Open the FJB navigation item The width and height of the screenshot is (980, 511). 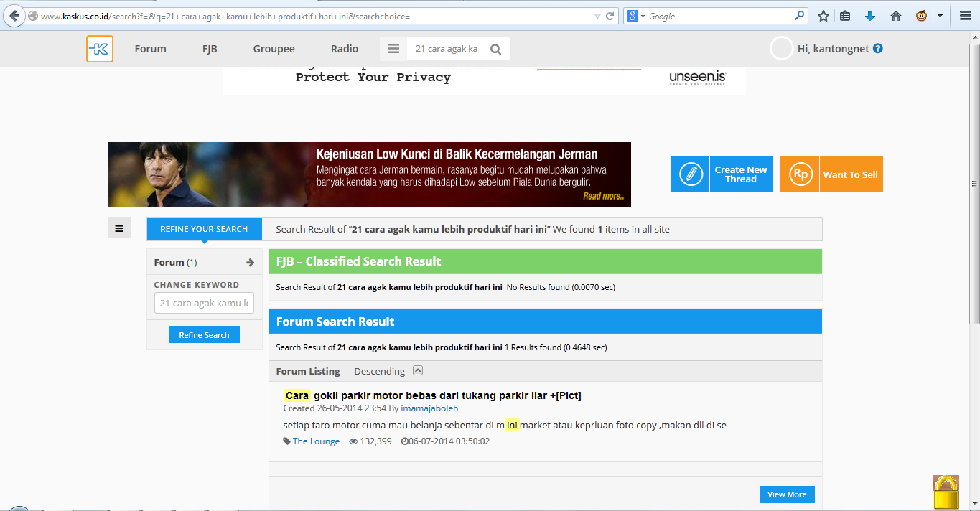(x=210, y=49)
